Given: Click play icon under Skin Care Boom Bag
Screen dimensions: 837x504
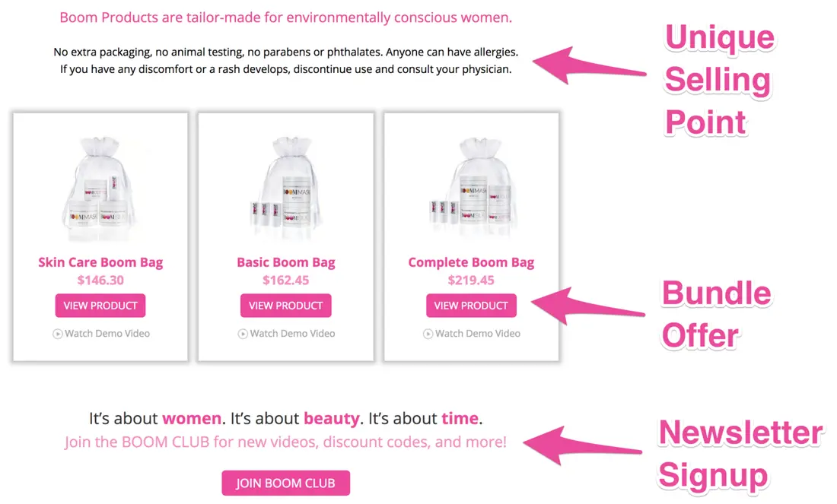Looking at the screenshot, I should 57,334.
